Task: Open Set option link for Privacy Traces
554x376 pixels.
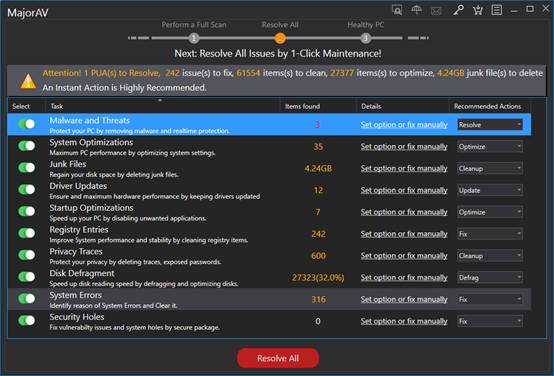Action: [404, 255]
